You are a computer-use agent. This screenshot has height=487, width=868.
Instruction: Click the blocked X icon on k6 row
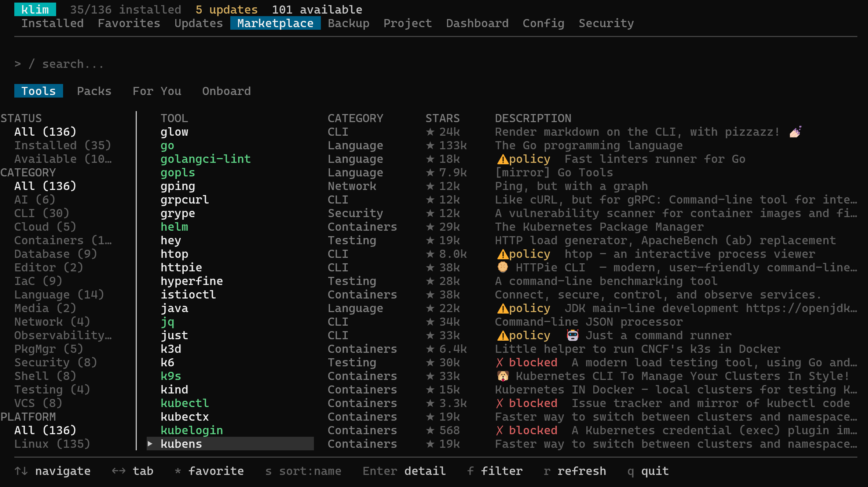point(499,363)
